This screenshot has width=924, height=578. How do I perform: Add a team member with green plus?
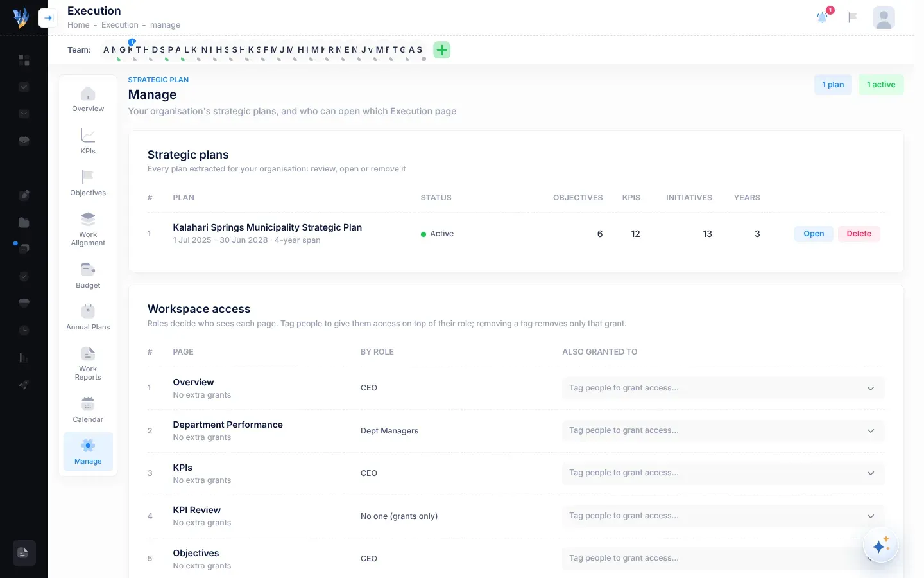(441, 50)
